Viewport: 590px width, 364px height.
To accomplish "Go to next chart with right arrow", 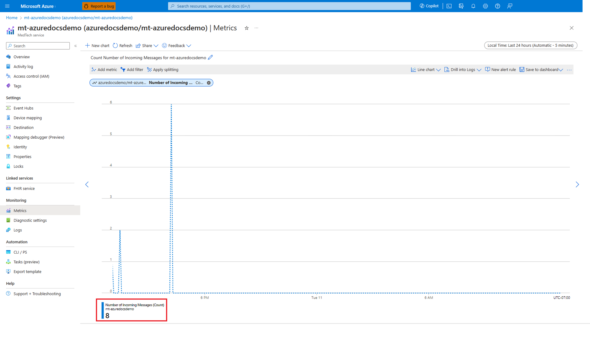I will [x=577, y=184].
